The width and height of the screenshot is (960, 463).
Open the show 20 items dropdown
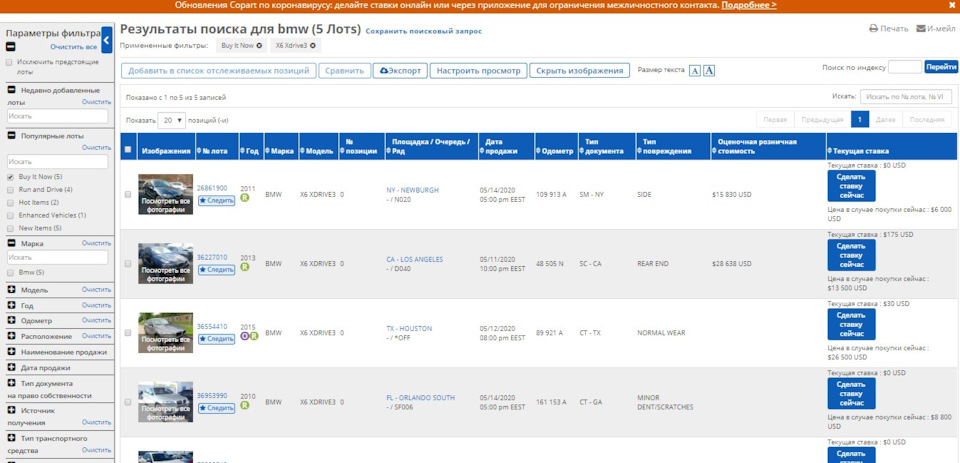tap(171, 121)
